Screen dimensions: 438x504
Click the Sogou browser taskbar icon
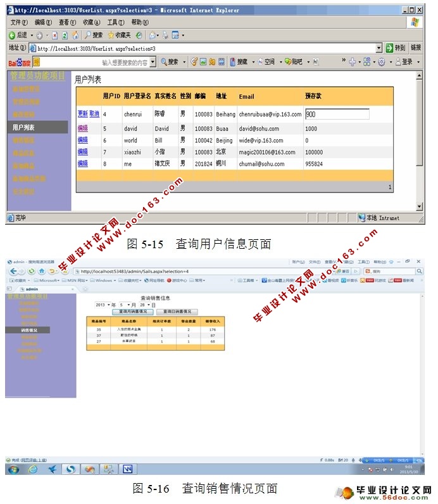71,470
